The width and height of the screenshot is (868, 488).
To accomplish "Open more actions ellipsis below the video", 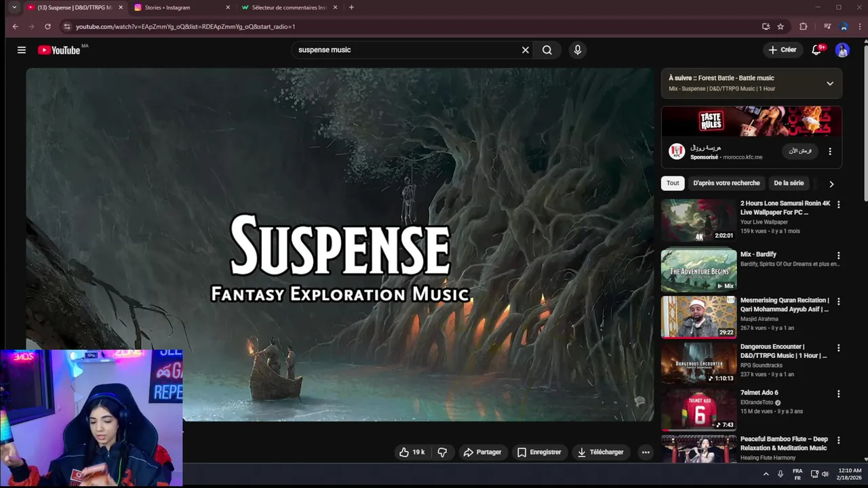I will (x=646, y=452).
